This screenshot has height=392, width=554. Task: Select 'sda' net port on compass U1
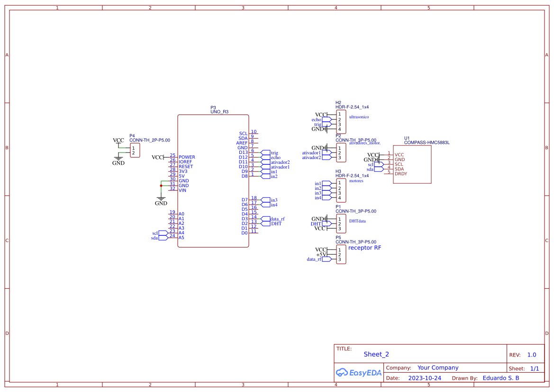pos(375,169)
